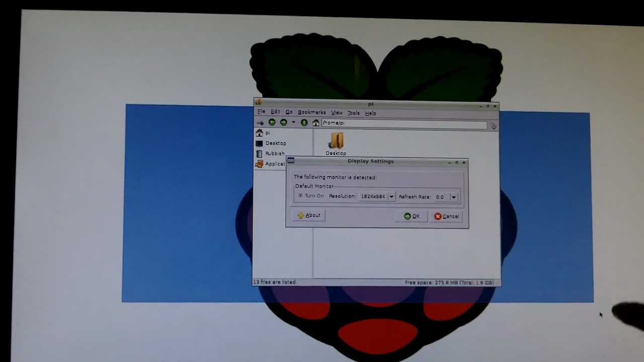This screenshot has width=644, height=362.
Task: Open the Resolution dropdown
Action: click(377, 197)
